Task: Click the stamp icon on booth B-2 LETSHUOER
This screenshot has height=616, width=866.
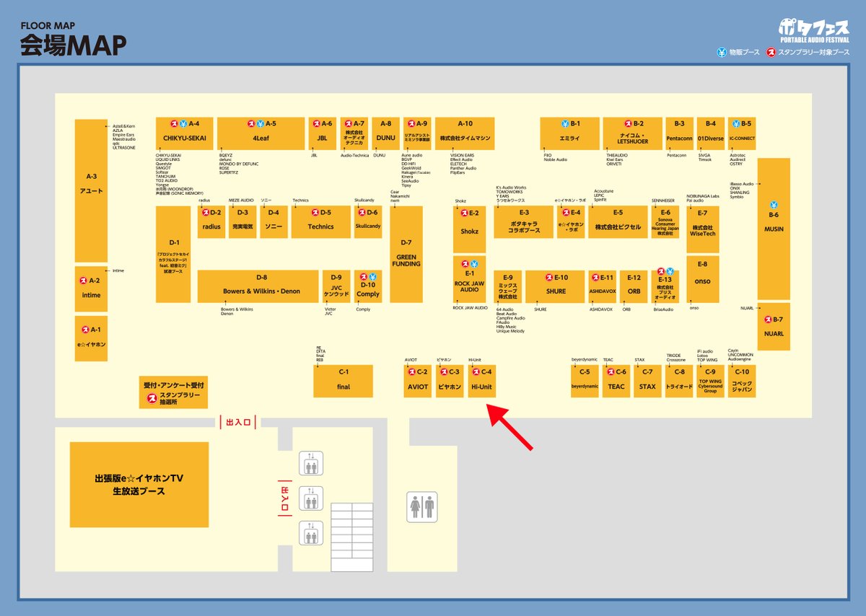Action: click(627, 123)
